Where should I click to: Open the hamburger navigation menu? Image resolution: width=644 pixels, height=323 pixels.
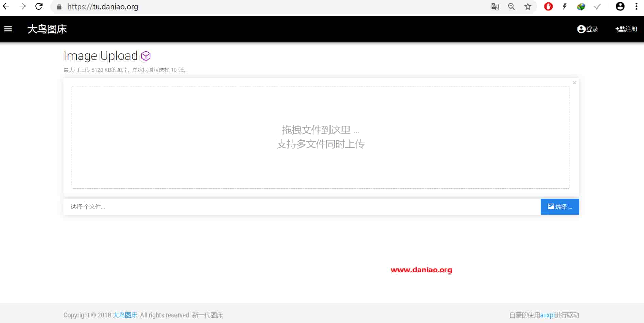point(8,29)
